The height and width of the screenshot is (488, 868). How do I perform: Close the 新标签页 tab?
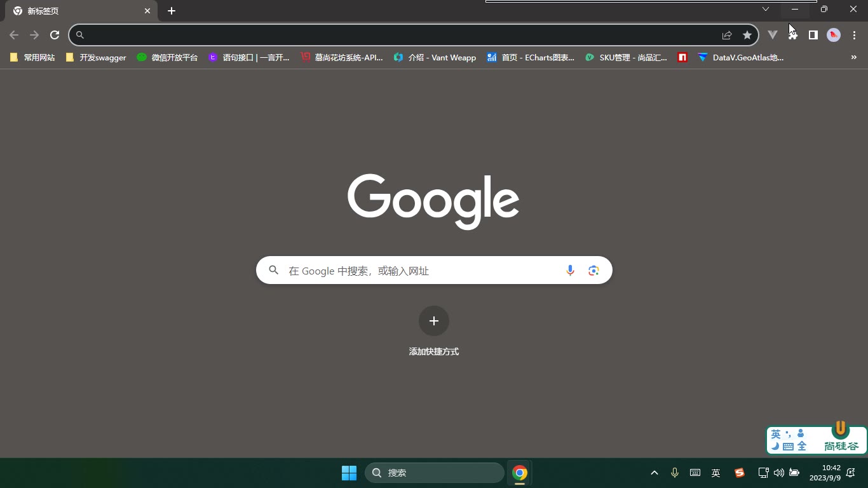(147, 11)
